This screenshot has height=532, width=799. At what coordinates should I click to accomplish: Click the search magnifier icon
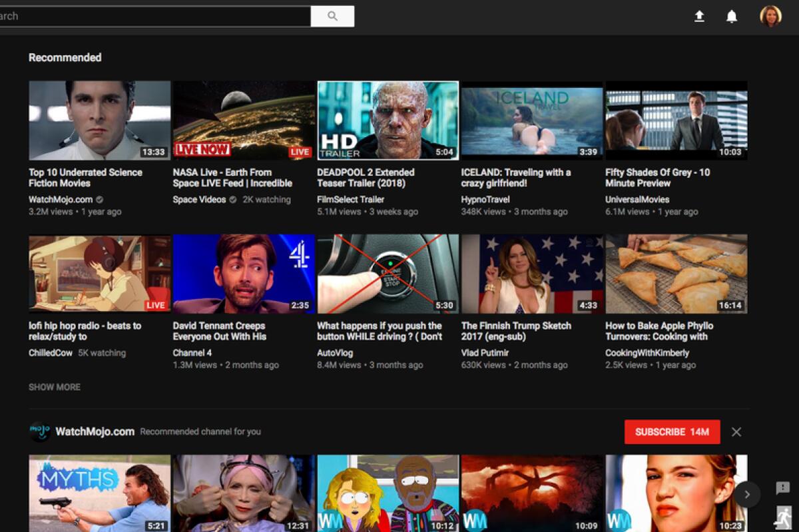tap(332, 16)
